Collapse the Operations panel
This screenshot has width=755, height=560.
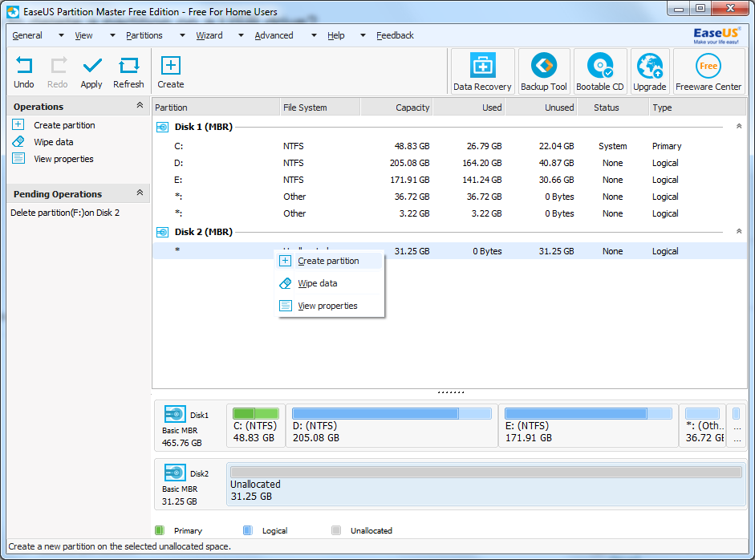(140, 105)
